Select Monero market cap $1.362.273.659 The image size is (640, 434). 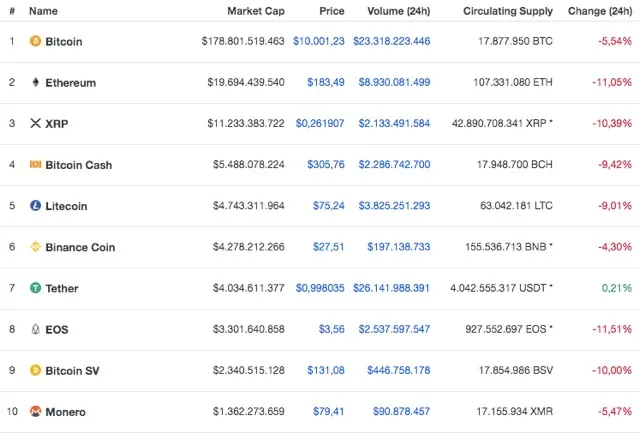(249, 412)
